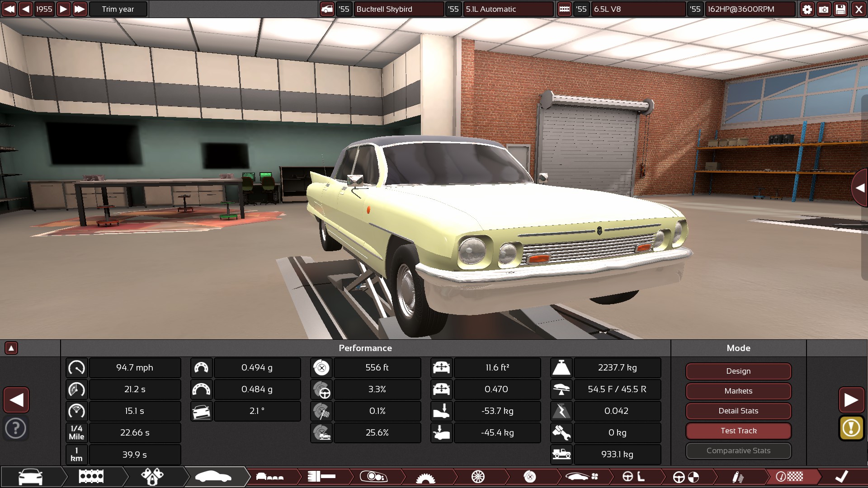Select Markets mode button

[738, 391]
